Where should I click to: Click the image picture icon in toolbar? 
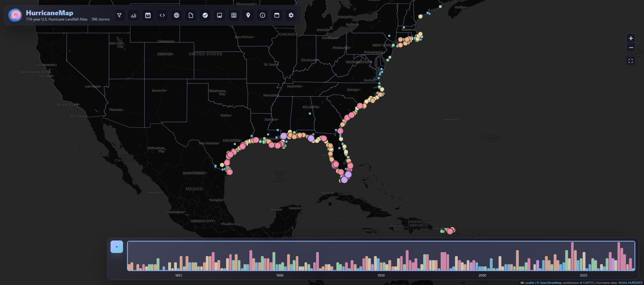pos(220,15)
